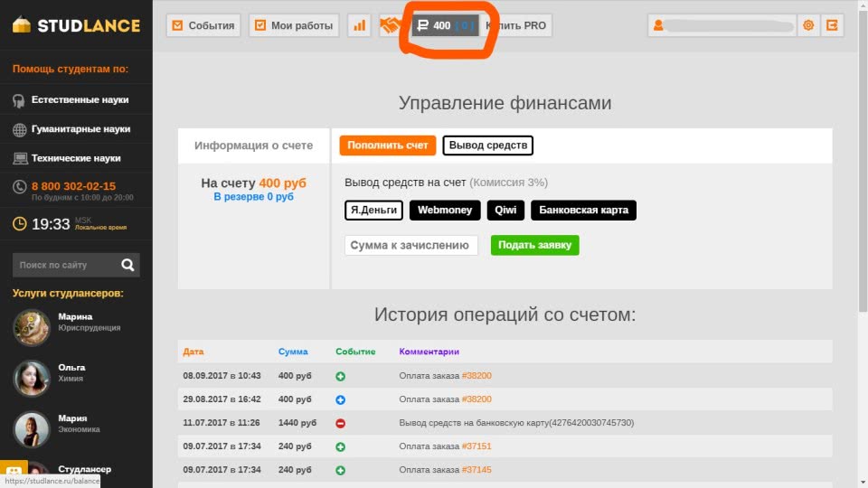Click the search magnifier icon
Image resolution: width=868 pixels, height=488 pixels.
[127, 265]
